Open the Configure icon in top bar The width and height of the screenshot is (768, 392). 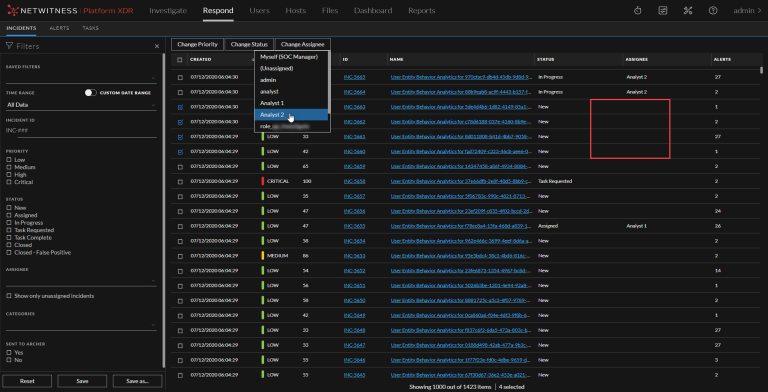pyautogui.click(x=663, y=10)
